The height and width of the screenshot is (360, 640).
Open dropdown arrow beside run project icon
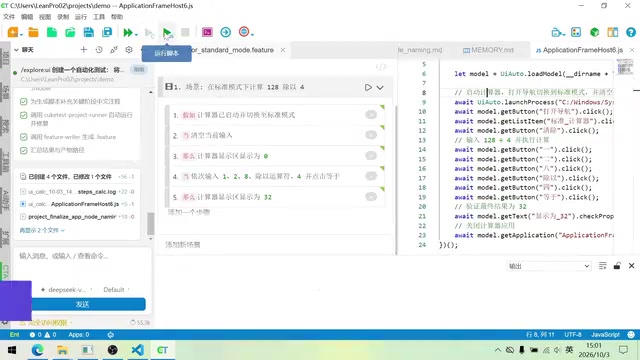tap(136, 34)
